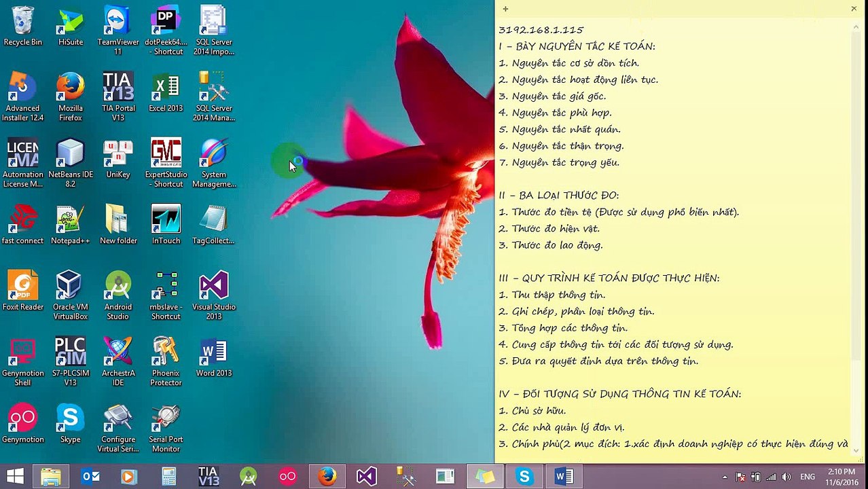Click the line '3192.168.1.115' in the note
The width and height of the screenshot is (868, 489).
[x=541, y=30]
